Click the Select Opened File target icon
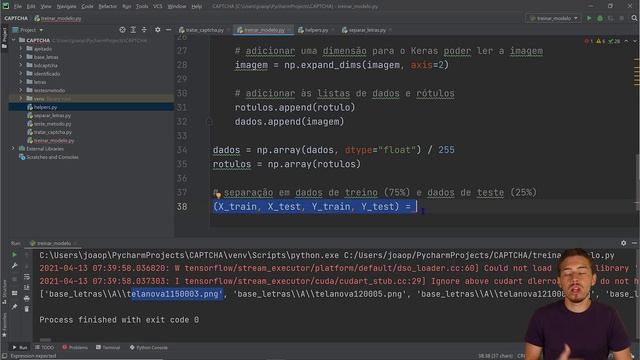Image resolution: width=640 pixels, height=360 pixels. (122, 30)
